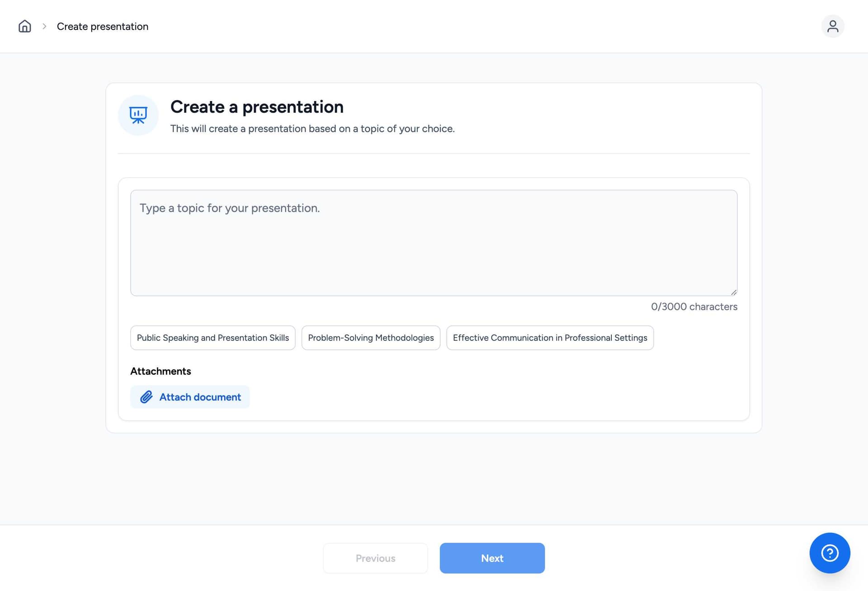Select 'Create presentation' breadcrumb item
Viewport: 868px width, 591px height.
coord(103,27)
